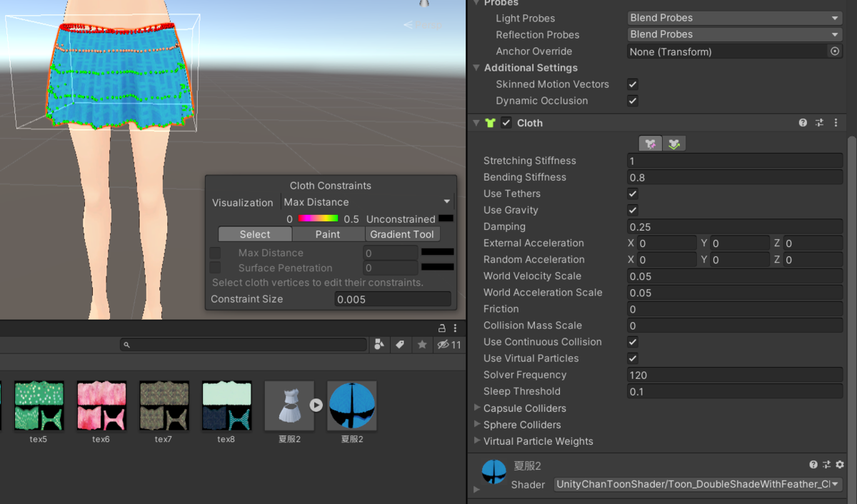Click the Search by Label tag icon
Viewport: 857px width, 504px height.
pos(400,345)
